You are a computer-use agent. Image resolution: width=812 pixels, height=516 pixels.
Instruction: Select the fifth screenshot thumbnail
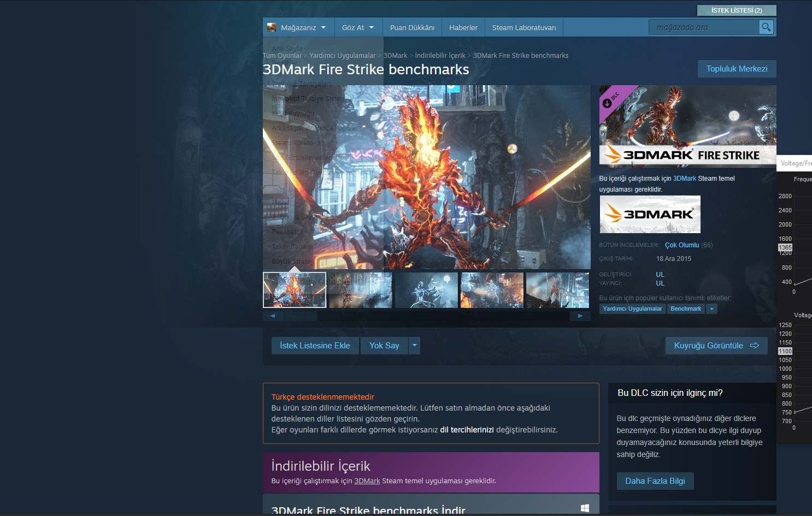[557, 290]
